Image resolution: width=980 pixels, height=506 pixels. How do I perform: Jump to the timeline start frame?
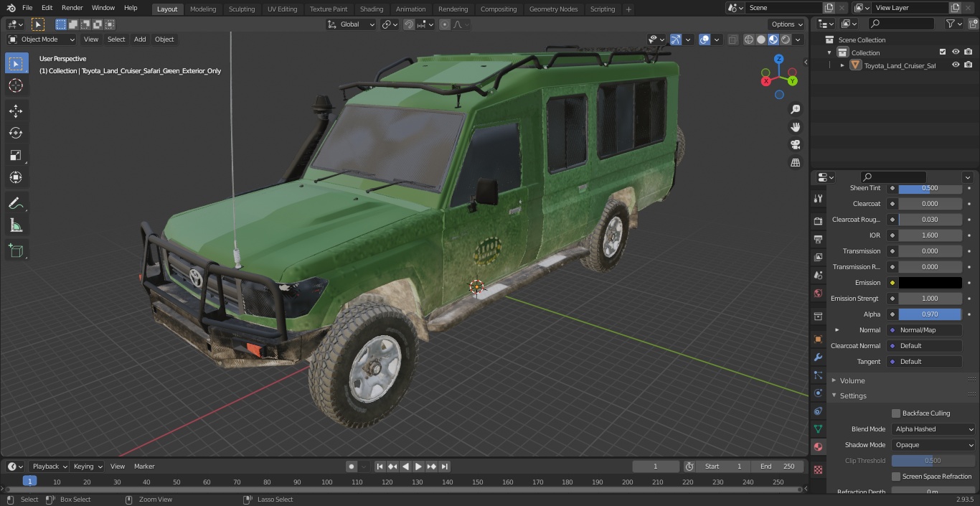[380, 467]
